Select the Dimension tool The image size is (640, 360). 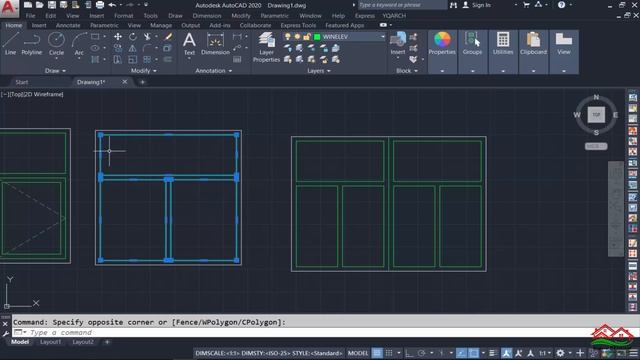[x=215, y=44]
